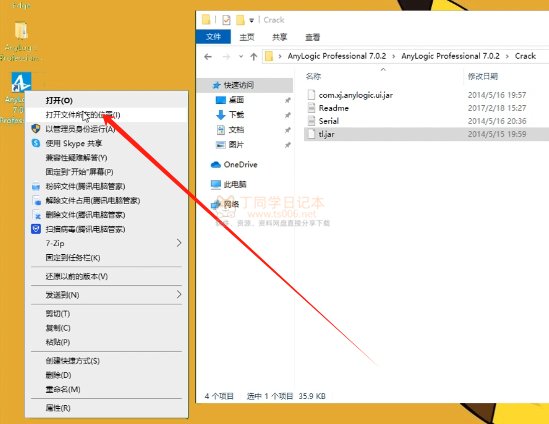The image size is (549, 424).
Task: Choose 剪切(T) in the context menu
Action: point(106,313)
